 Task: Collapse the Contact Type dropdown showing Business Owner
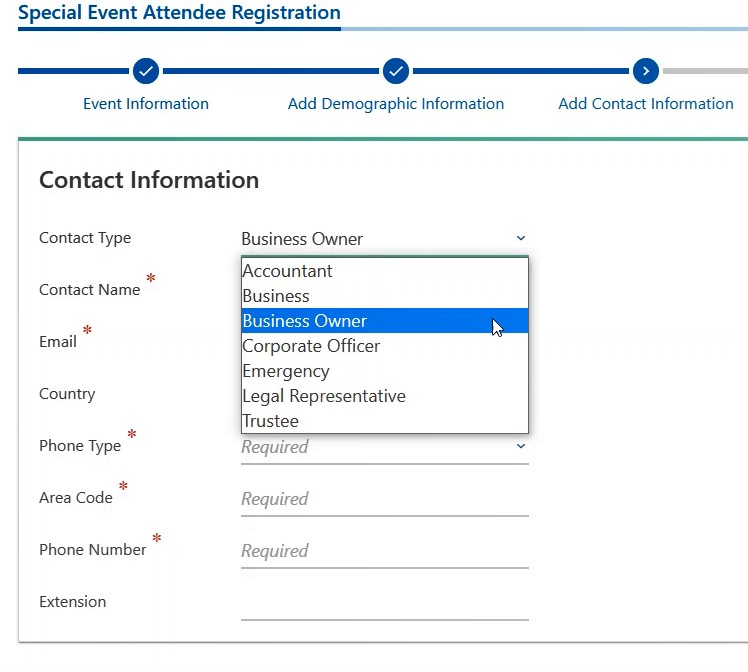pyautogui.click(x=384, y=238)
